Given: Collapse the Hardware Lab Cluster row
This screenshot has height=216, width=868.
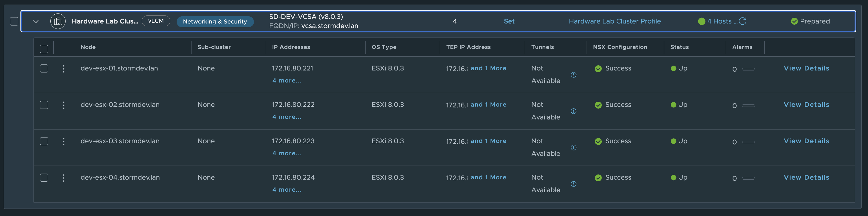Looking at the screenshot, I should point(36,21).
